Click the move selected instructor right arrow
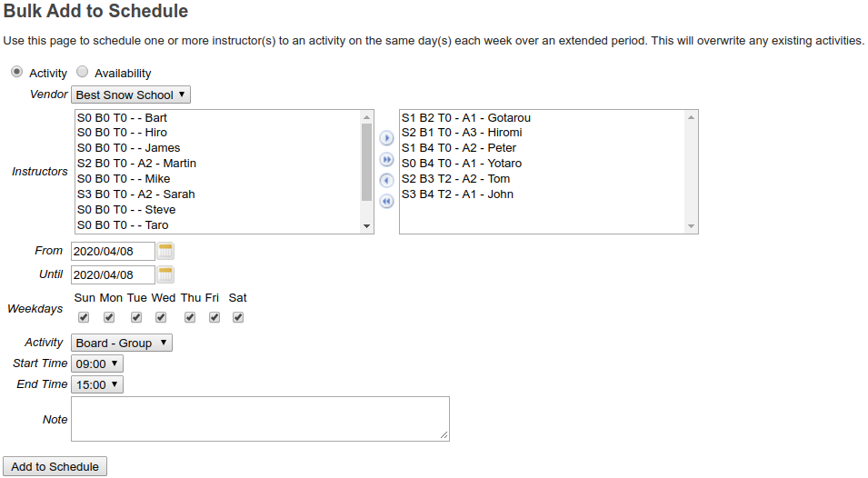This screenshot has width=868, height=478. pyautogui.click(x=386, y=138)
